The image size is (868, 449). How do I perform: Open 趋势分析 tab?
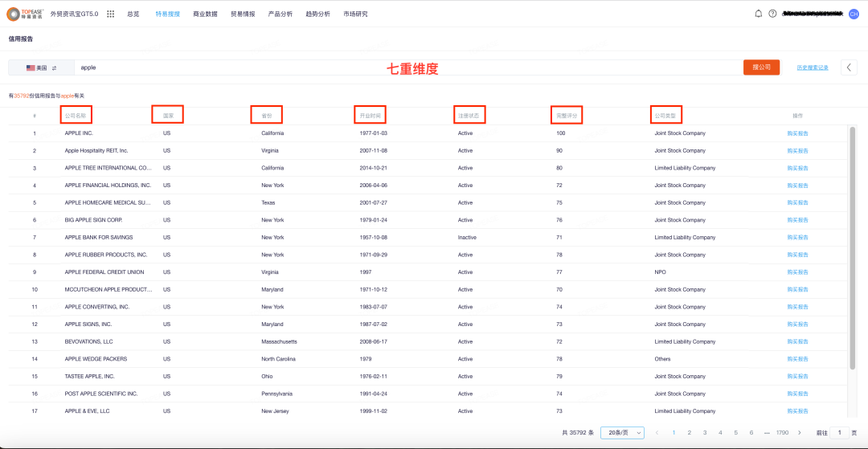pyautogui.click(x=317, y=14)
